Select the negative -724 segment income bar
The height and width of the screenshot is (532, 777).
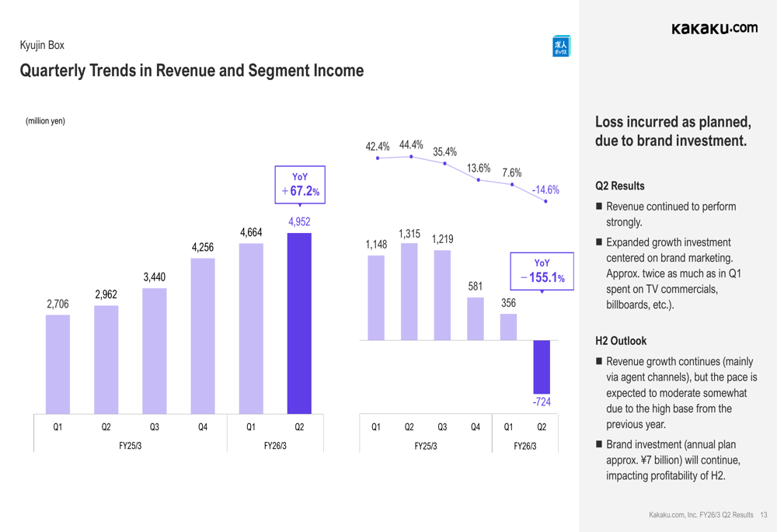pos(542,366)
